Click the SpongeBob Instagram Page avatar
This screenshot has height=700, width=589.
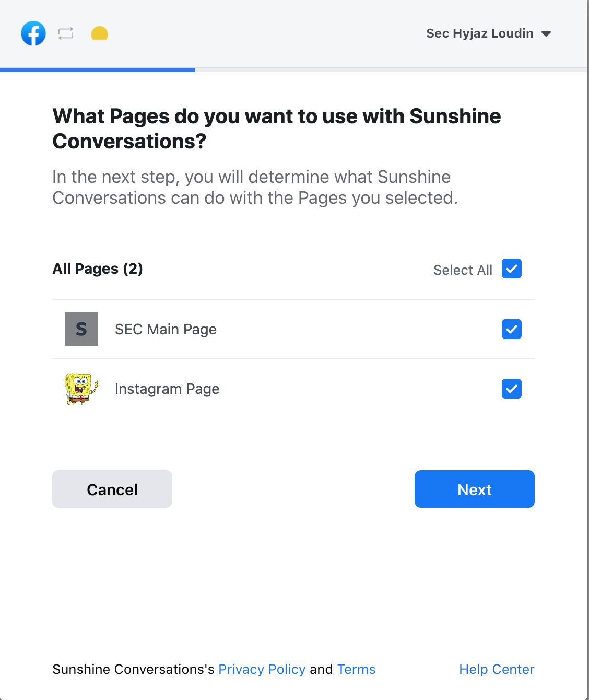(81, 389)
